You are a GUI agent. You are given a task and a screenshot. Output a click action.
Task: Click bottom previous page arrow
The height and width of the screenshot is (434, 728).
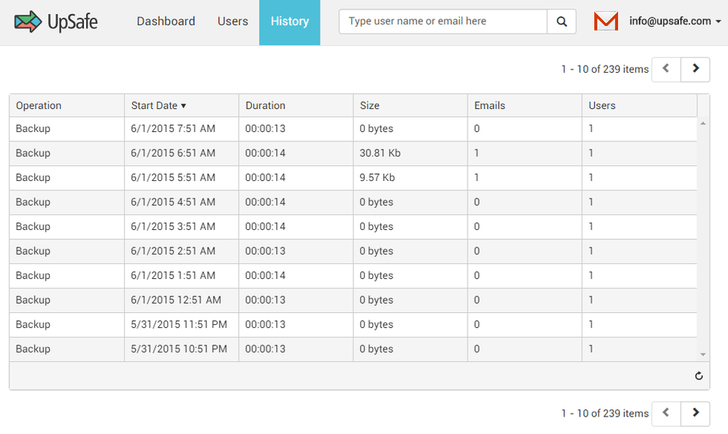(666, 413)
